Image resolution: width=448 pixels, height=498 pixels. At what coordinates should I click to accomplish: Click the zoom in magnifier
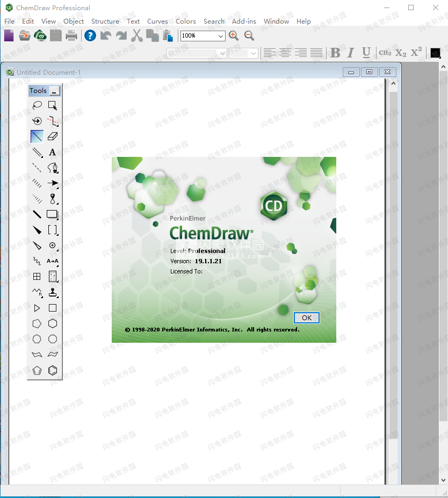(x=234, y=35)
